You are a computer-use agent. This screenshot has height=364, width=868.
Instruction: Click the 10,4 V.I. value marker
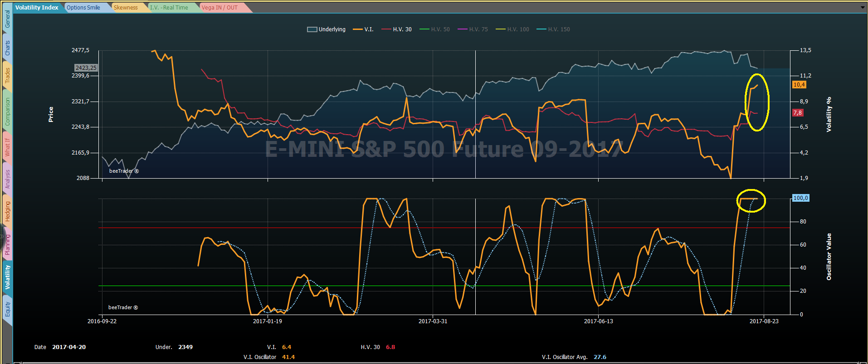click(x=799, y=85)
